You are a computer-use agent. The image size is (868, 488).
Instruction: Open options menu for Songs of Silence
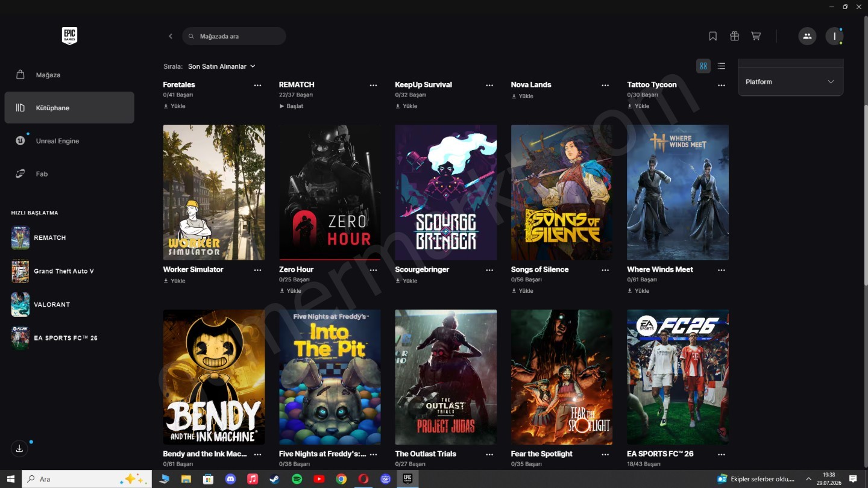click(x=605, y=270)
